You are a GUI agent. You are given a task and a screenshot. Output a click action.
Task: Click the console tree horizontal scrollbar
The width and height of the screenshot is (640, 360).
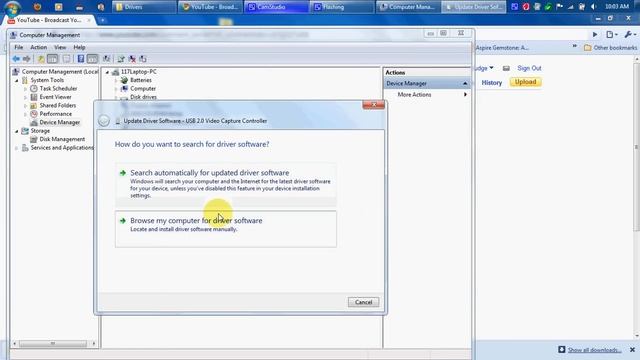(54, 344)
